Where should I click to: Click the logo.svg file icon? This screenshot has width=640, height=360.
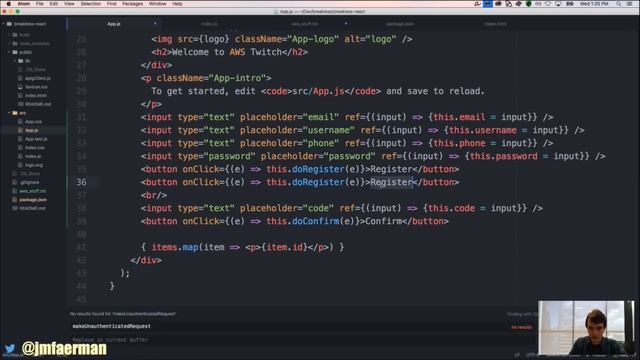[20, 164]
